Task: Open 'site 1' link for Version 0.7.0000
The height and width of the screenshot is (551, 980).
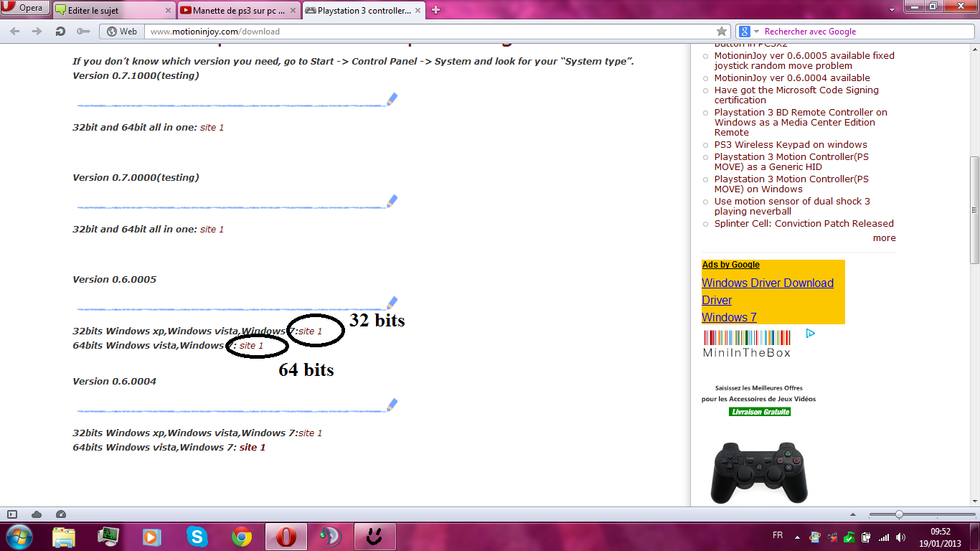Action: (212, 230)
